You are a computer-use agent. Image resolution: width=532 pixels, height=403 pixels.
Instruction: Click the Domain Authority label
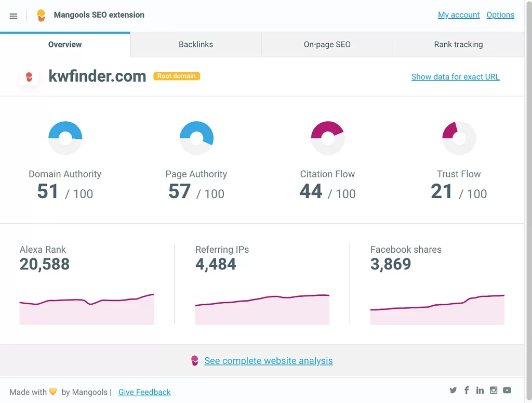[x=65, y=174]
